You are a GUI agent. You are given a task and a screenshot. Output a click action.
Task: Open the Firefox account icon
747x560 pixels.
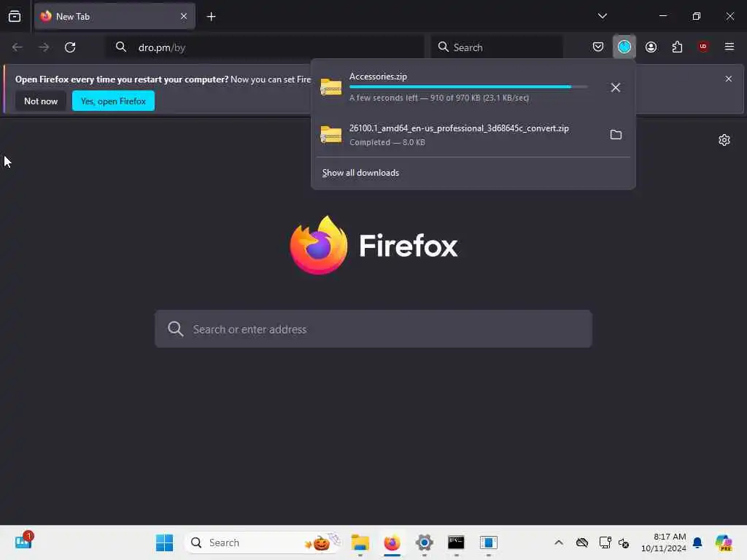point(651,47)
